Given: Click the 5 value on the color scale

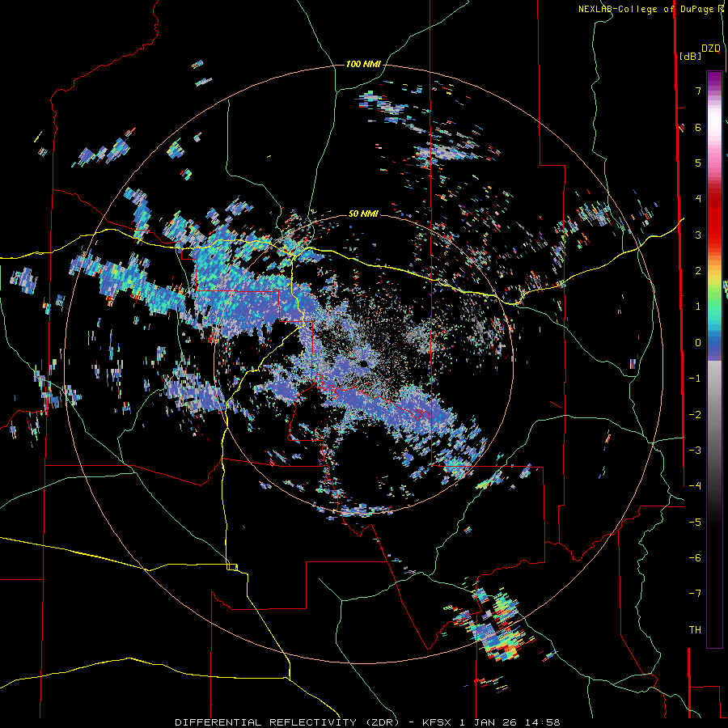Looking at the screenshot, I should click(698, 163).
